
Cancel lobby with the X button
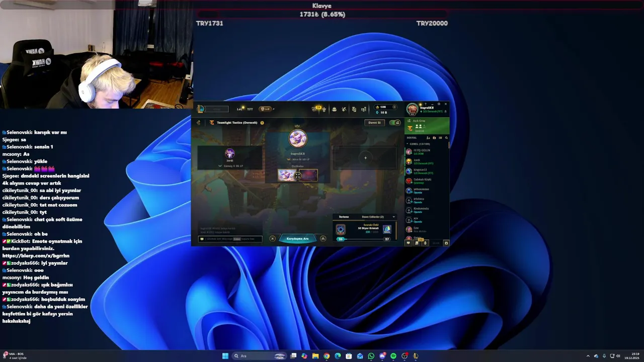pos(273,238)
